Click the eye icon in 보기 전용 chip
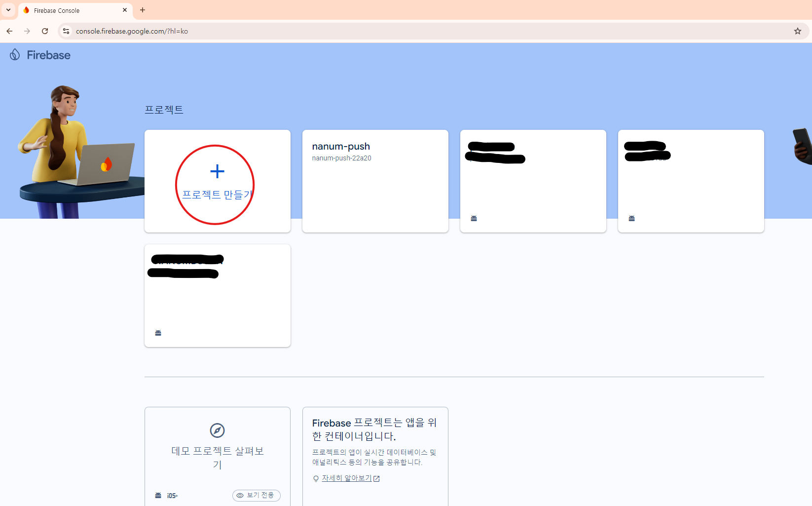Viewport: 812px width, 506px height. click(240, 495)
